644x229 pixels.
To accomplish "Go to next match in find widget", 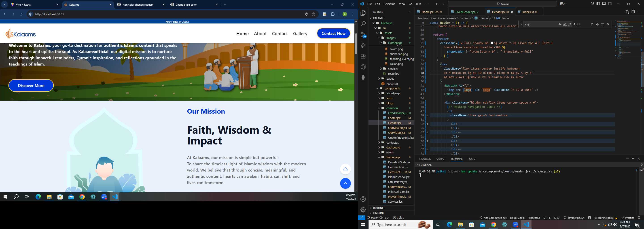I will pos(597,24).
